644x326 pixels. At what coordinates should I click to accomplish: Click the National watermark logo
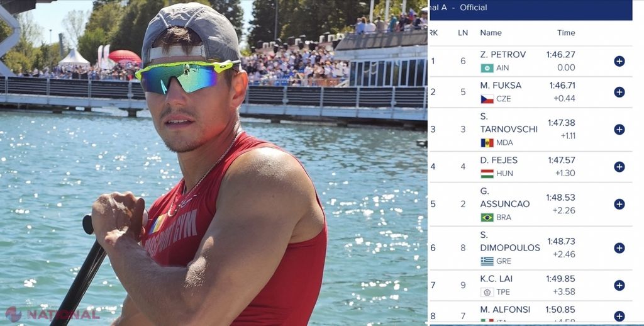(53, 315)
